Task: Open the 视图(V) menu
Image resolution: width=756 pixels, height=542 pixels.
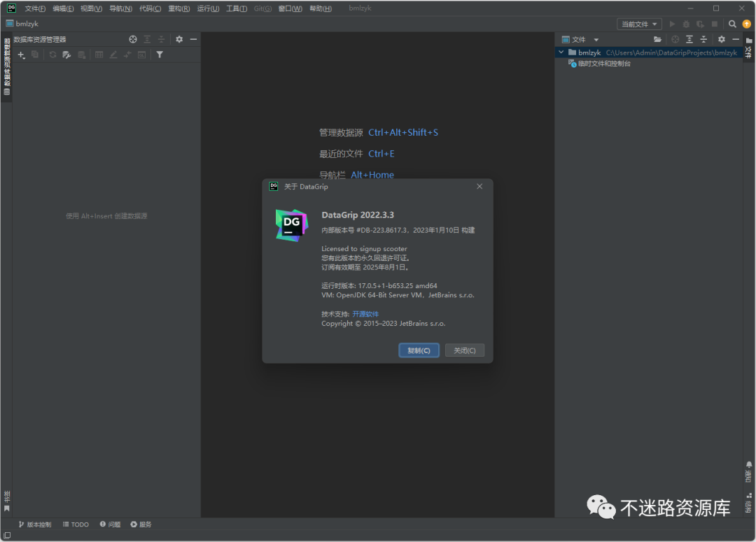Action: (x=91, y=8)
